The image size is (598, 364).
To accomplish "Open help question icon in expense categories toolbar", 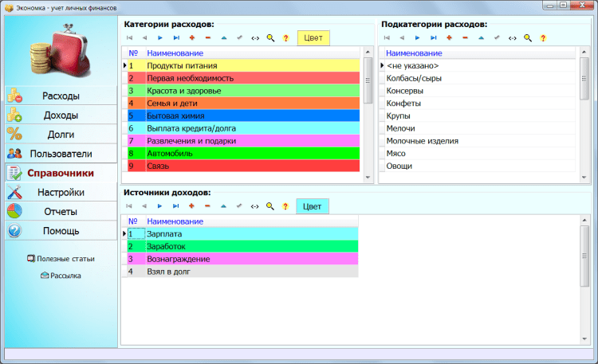I will [286, 37].
